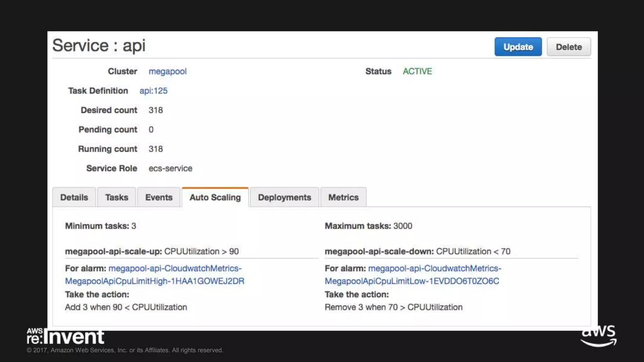Switch to the Details tab

coord(74,197)
